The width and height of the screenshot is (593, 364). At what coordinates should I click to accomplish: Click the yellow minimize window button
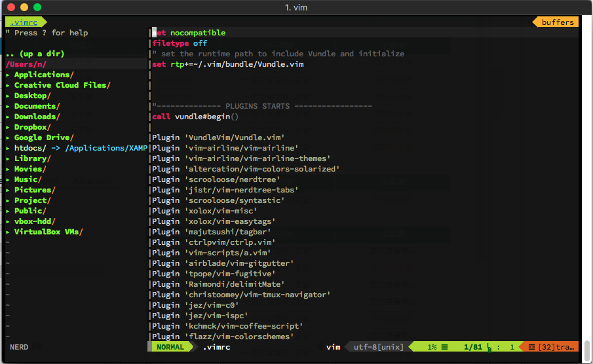tap(24, 7)
